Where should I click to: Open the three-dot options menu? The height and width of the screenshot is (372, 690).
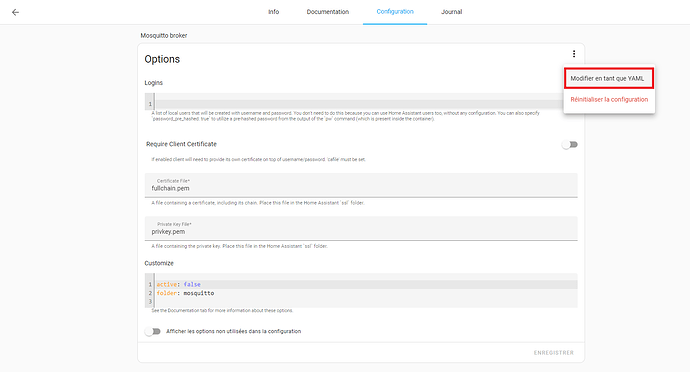[x=574, y=54]
